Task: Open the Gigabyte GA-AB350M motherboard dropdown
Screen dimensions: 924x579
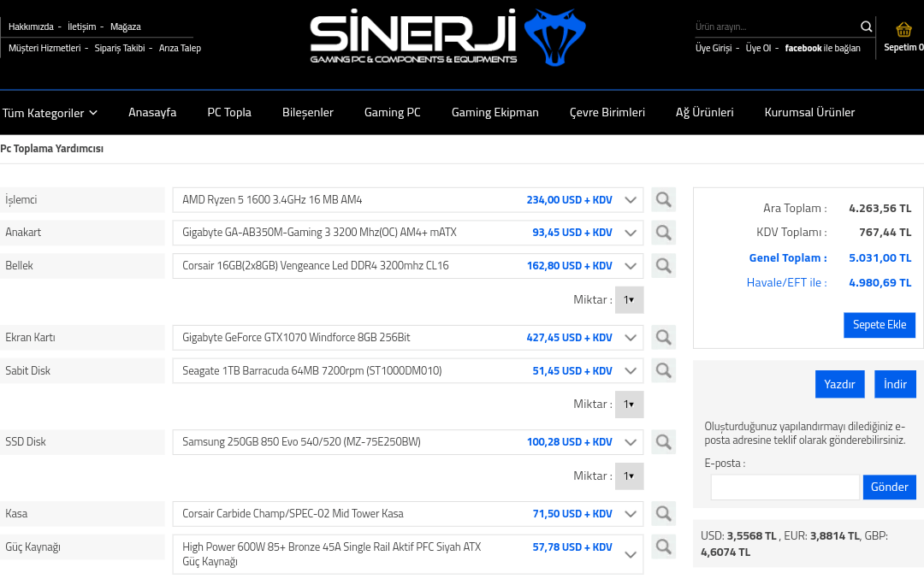Action: pyautogui.click(x=408, y=233)
